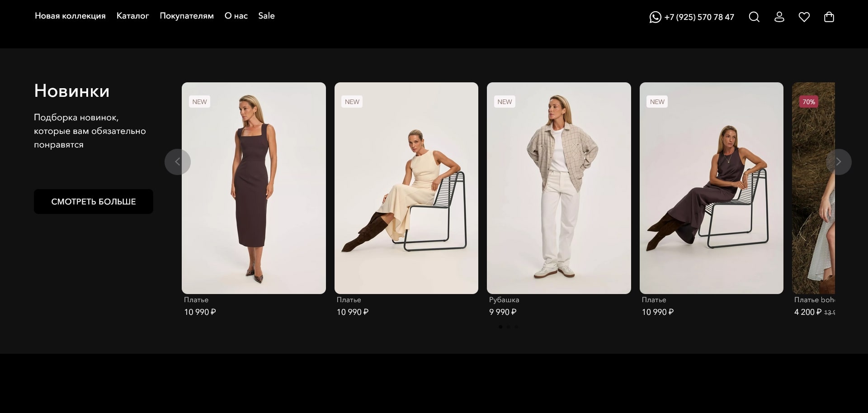Open the shopping bag cart icon
Image resolution: width=868 pixels, height=413 pixels.
pos(829,17)
